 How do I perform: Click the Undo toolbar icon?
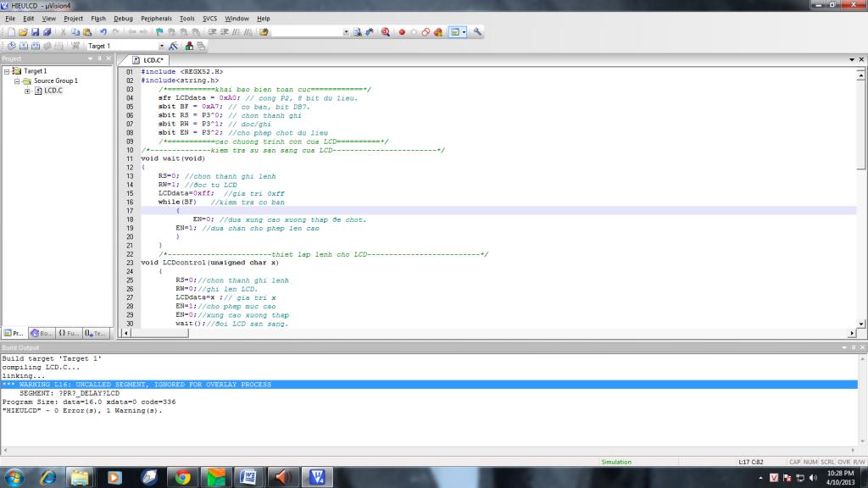point(103,32)
